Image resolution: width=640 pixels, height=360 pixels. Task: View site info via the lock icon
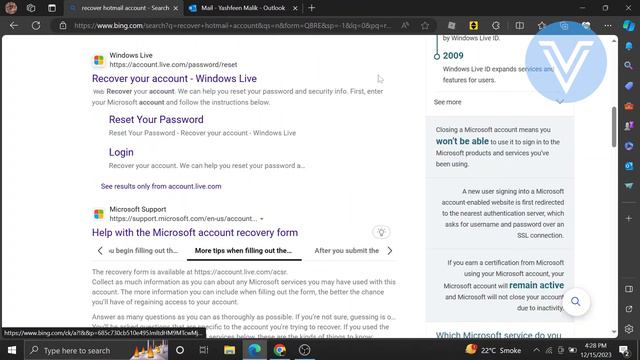62,25
